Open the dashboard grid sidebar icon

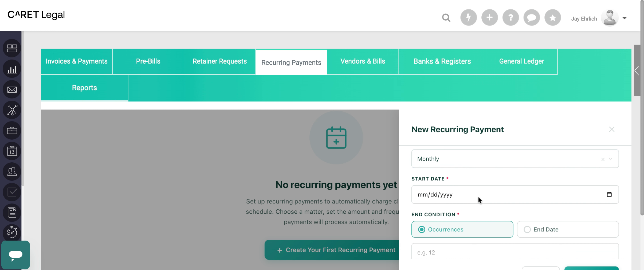[12, 48]
